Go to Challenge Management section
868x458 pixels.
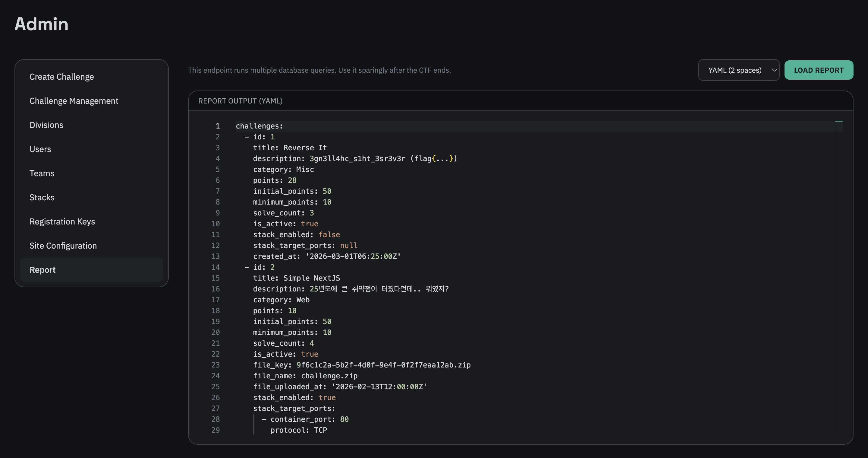[74, 101]
